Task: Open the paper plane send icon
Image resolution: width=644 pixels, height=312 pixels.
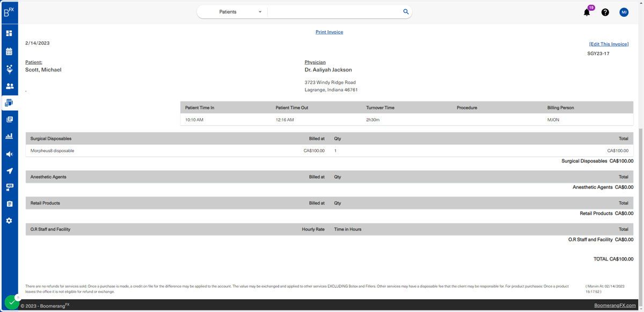Action: click(x=9, y=171)
